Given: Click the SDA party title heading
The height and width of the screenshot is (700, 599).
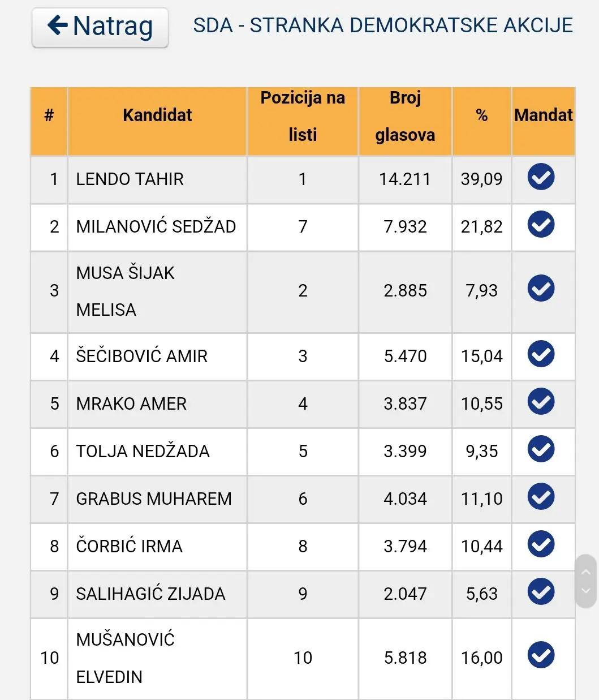Looking at the screenshot, I should click(x=383, y=26).
